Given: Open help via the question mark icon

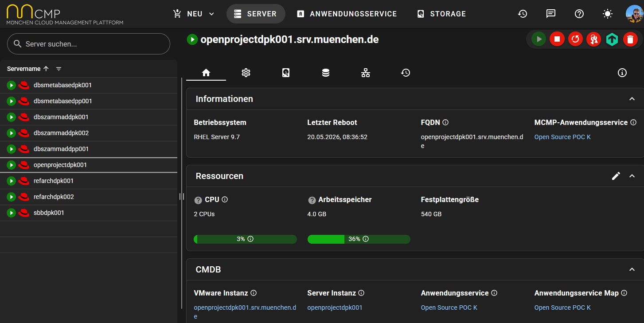Looking at the screenshot, I should [x=579, y=14].
